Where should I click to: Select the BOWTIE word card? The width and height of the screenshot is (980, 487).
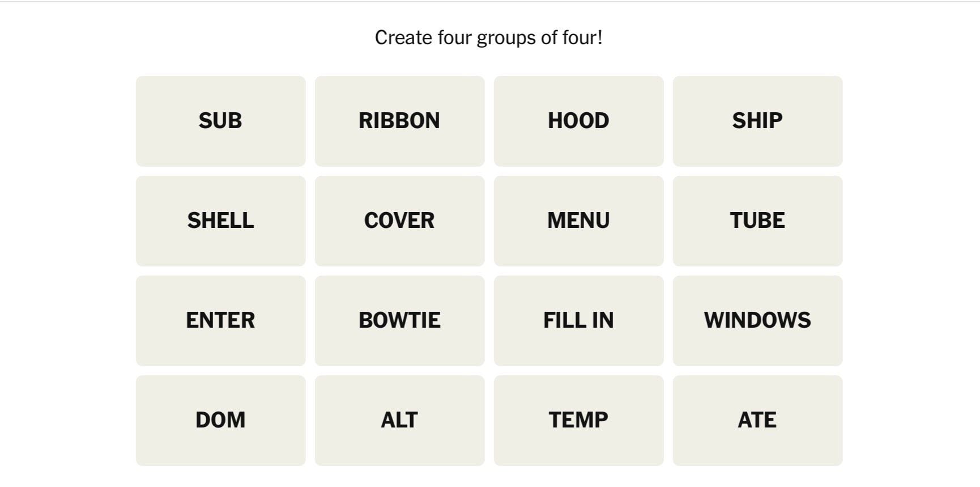399,320
